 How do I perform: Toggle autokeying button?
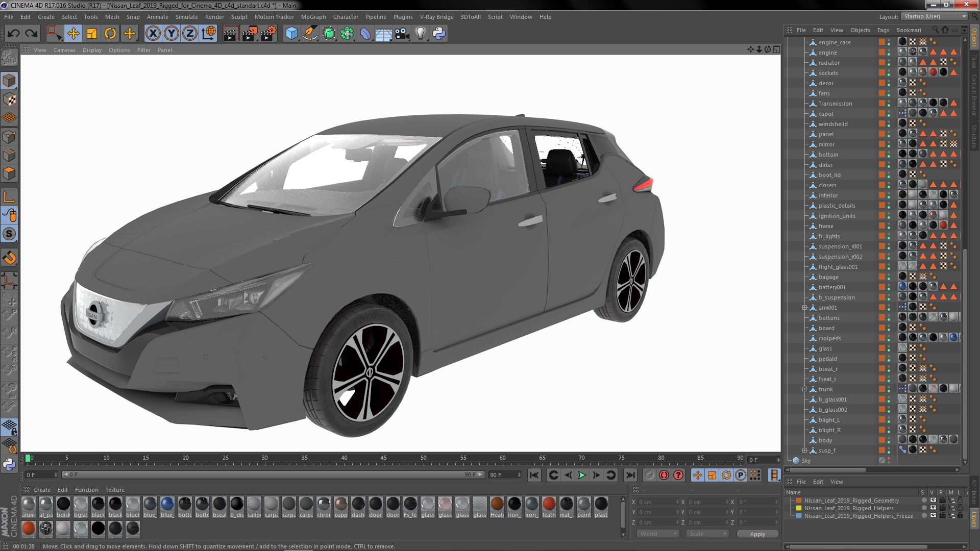pyautogui.click(x=664, y=475)
